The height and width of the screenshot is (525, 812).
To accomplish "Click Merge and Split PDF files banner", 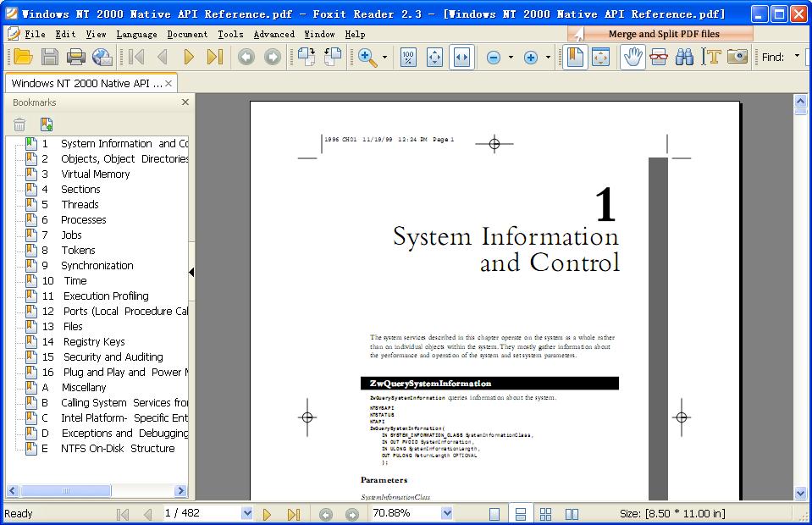I will tap(660, 34).
